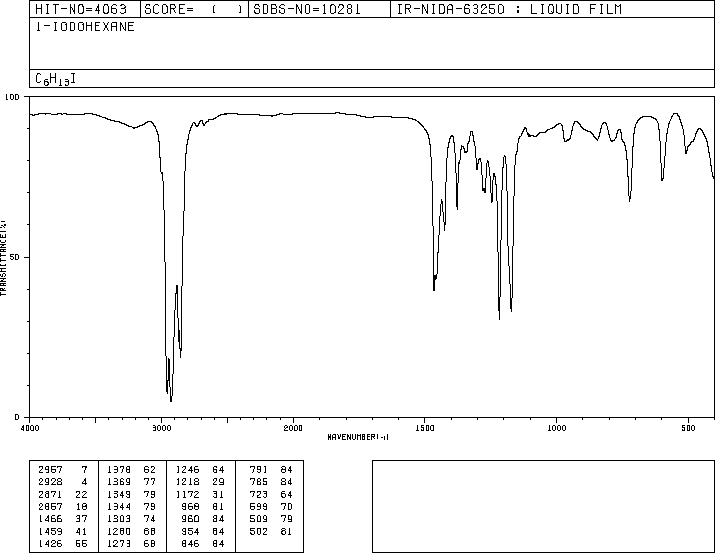
Task: Click the TRANSMITTANCE y-axis title
Action: (3, 258)
